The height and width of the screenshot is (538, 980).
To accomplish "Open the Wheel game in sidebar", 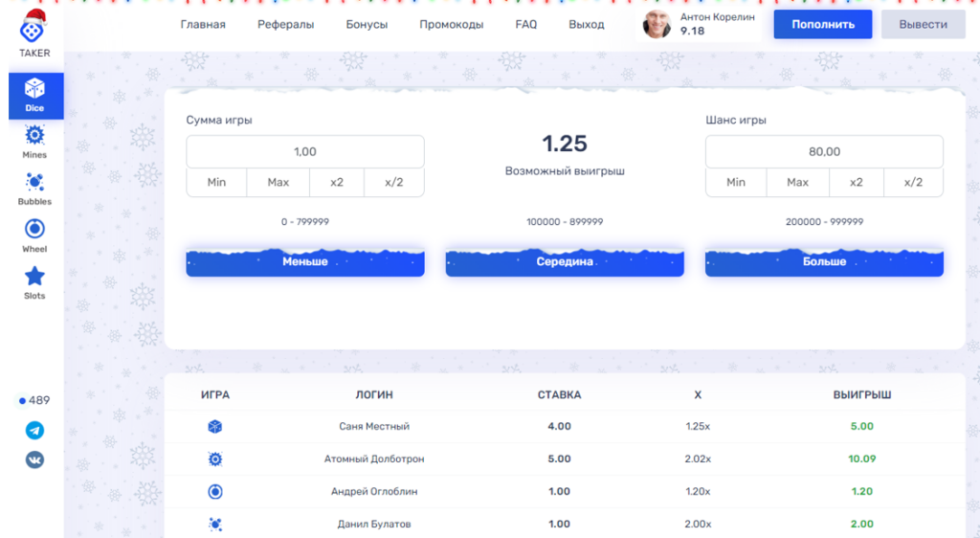I will pyautogui.click(x=34, y=235).
